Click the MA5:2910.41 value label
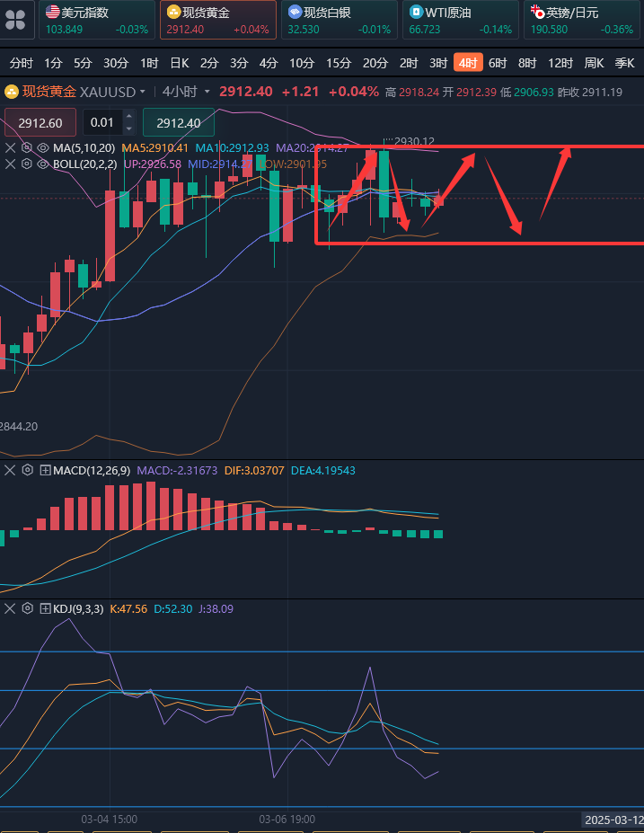This screenshot has height=833, width=644. pyautogui.click(x=155, y=147)
